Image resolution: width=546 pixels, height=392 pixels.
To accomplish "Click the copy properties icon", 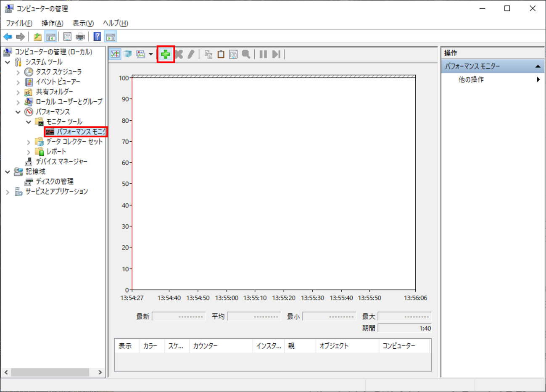I will click(x=208, y=54).
